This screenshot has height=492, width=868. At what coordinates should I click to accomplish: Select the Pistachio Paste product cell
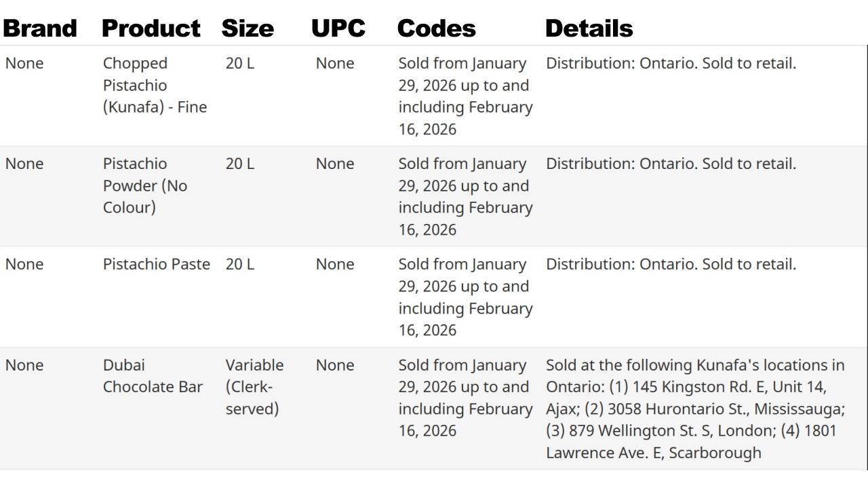[157, 264]
